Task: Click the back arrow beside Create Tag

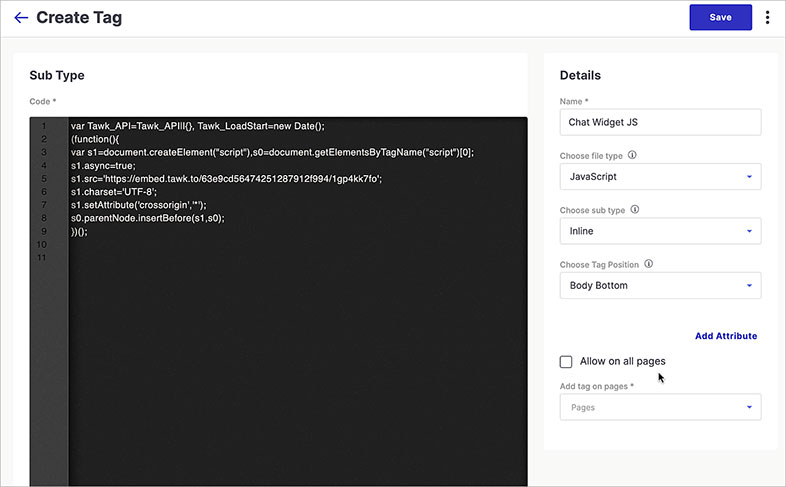Action: pyautogui.click(x=21, y=18)
